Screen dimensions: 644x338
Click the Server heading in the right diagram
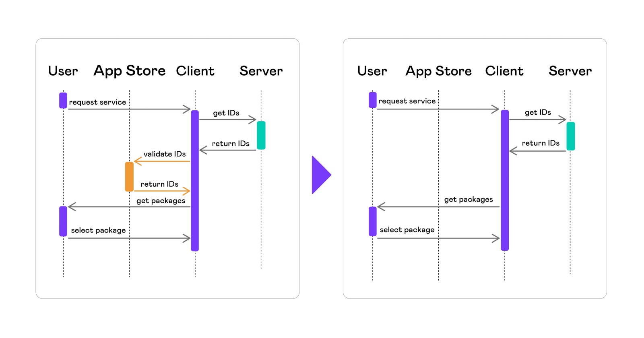(x=570, y=71)
